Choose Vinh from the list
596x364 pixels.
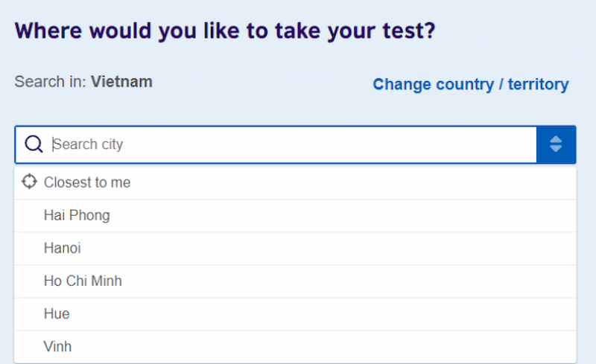(295, 347)
